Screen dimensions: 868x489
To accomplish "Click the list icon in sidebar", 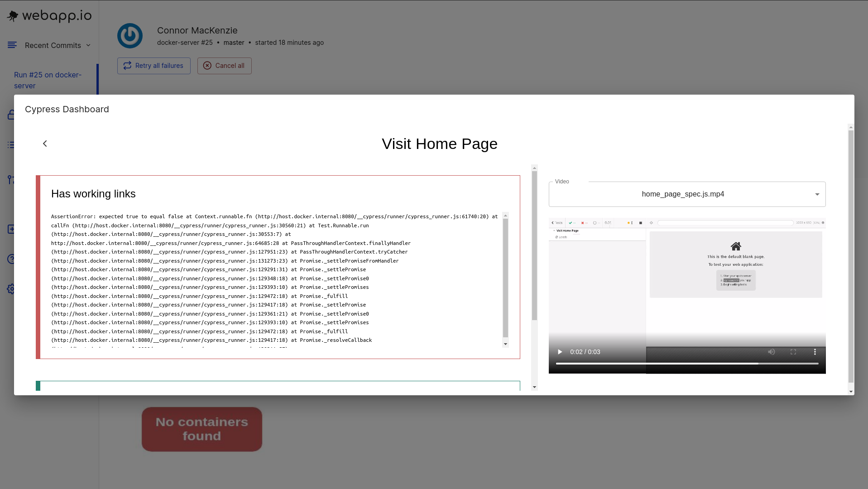I will point(11,145).
